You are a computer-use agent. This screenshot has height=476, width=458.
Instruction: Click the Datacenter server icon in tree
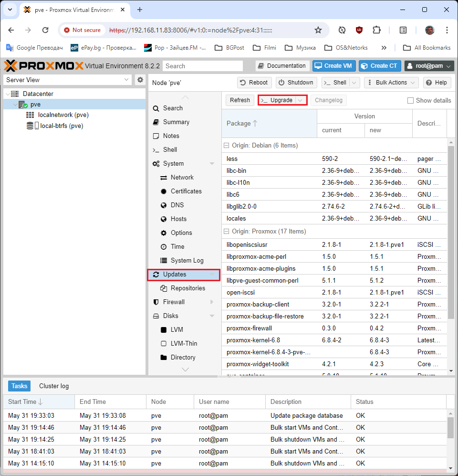[15, 94]
